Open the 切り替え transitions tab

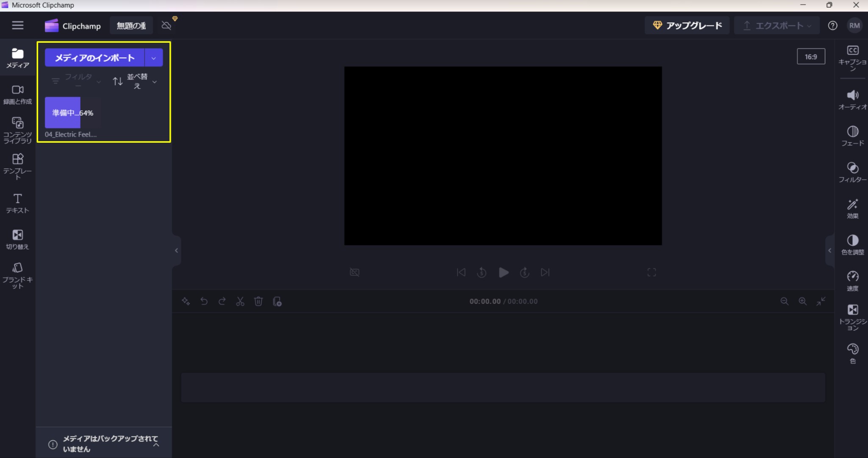pos(18,239)
